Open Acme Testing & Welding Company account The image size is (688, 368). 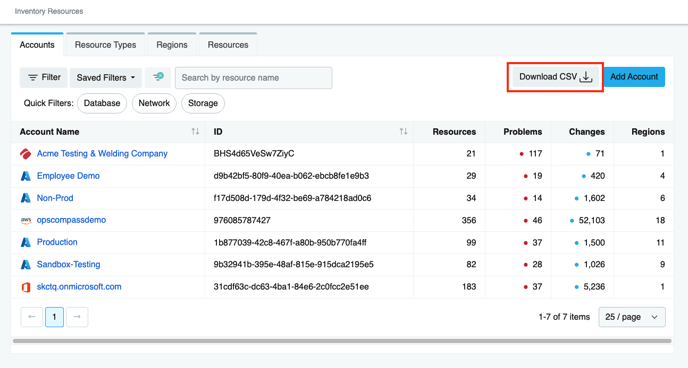coord(102,154)
